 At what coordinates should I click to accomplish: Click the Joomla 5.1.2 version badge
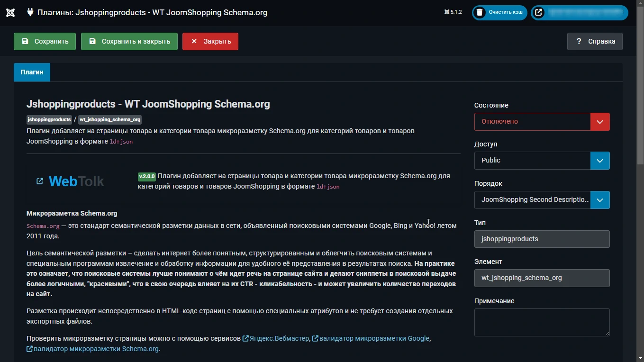[x=453, y=12]
